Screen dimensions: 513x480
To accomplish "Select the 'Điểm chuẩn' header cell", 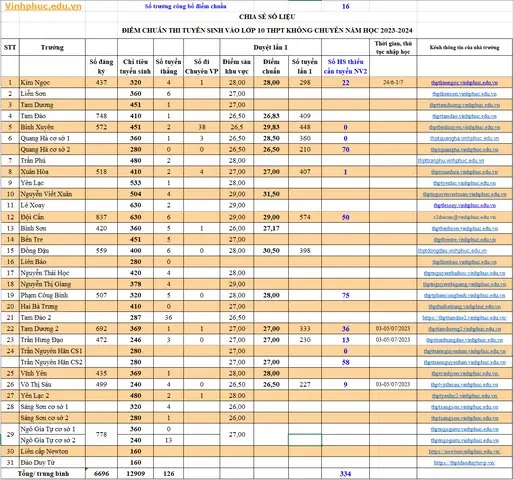I will pos(271,66).
